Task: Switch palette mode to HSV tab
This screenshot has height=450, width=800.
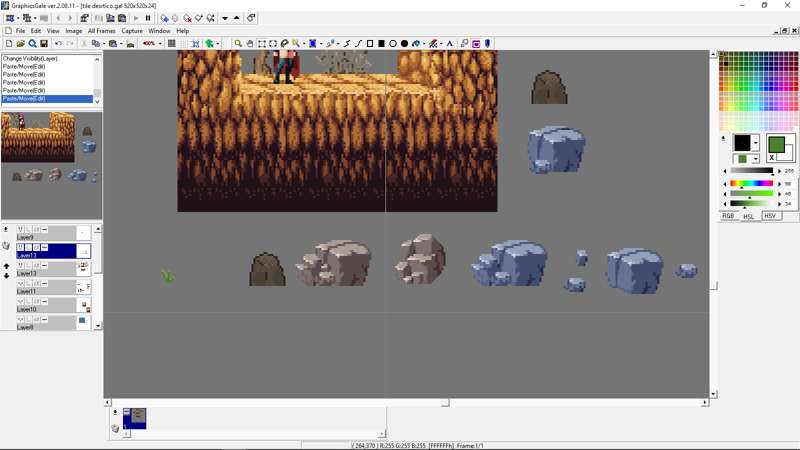Action: tap(770, 216)
